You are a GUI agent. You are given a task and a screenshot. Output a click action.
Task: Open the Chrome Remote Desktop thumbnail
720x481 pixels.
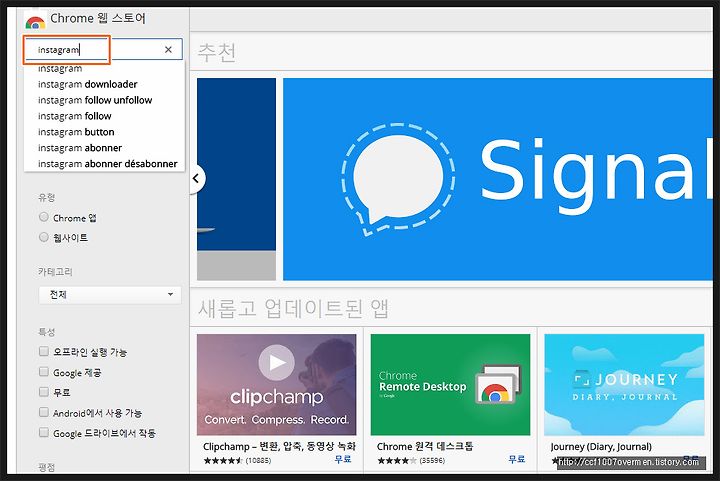[x=450, y=385]
